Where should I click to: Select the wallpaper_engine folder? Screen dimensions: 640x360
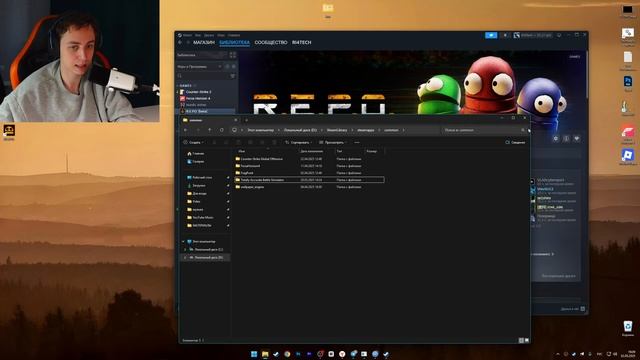(309, 187)
